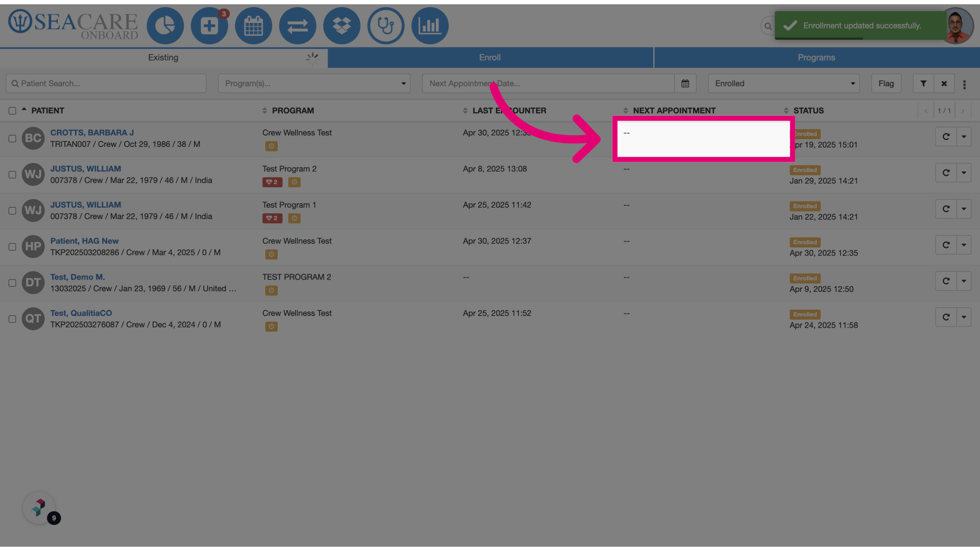The height and width of the screenshot is (551, 980).
Task: Go to next results page arrow
Action: tap(963, 111)
